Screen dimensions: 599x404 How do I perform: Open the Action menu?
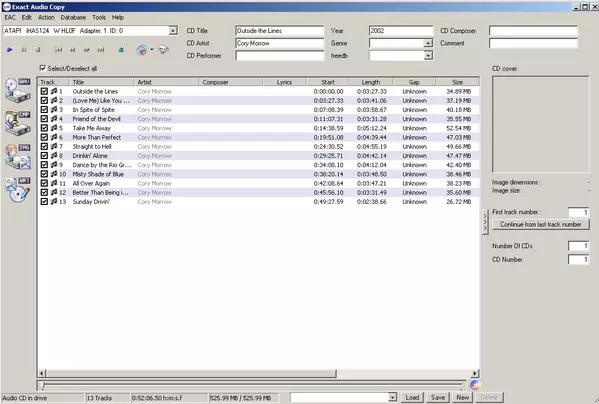46,17
